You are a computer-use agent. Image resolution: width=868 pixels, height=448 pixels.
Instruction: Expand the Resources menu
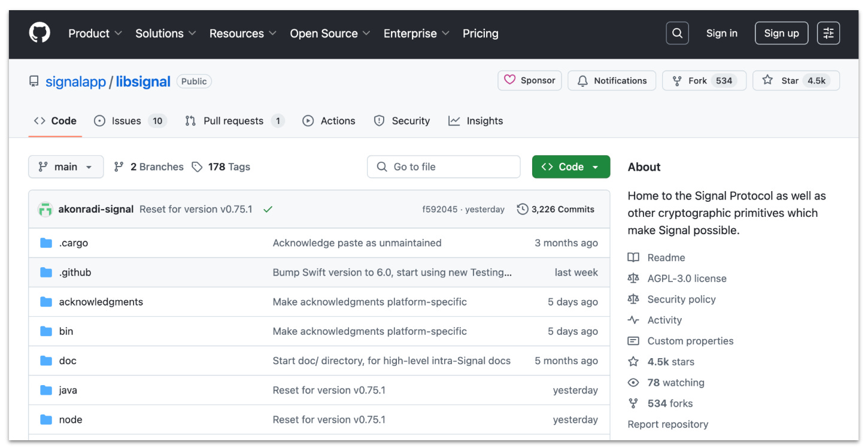coord(243,34)
